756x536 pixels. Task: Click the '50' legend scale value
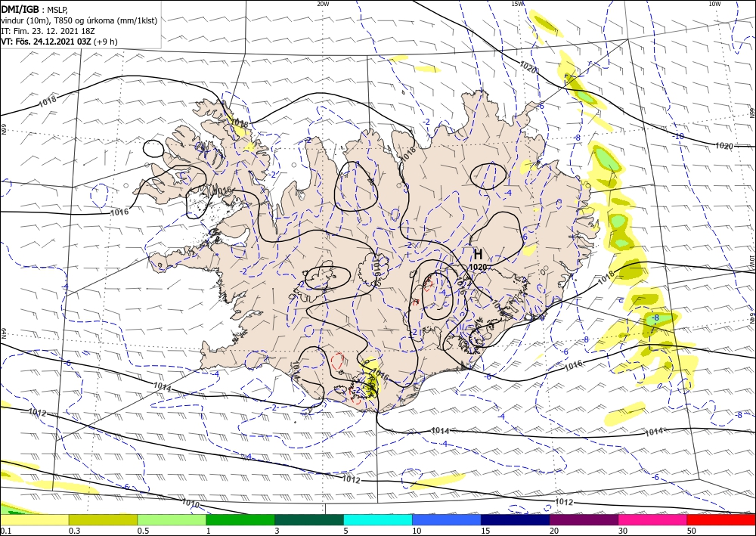point(692,531)
